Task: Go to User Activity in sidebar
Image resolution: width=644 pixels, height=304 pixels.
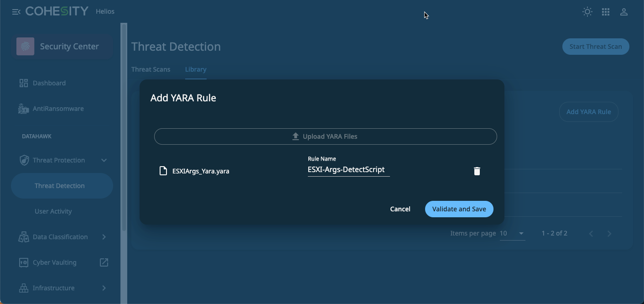Action: 53,211
